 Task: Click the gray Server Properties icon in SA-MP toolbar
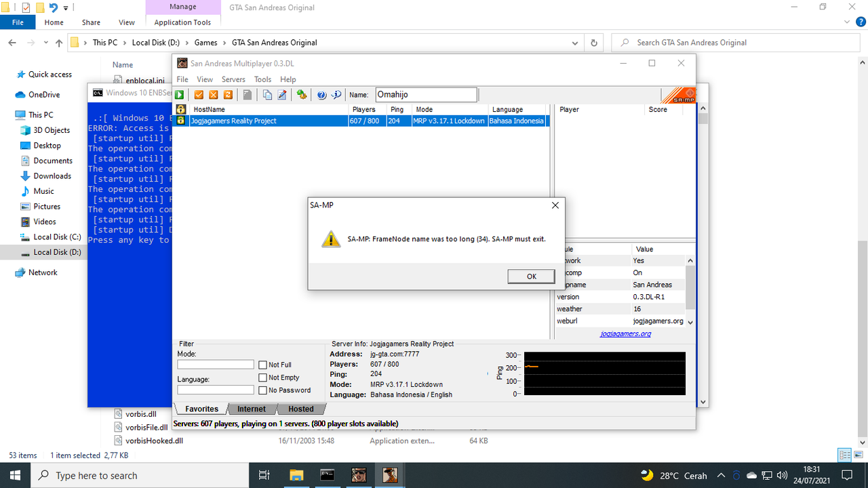(x=248, y=95)
